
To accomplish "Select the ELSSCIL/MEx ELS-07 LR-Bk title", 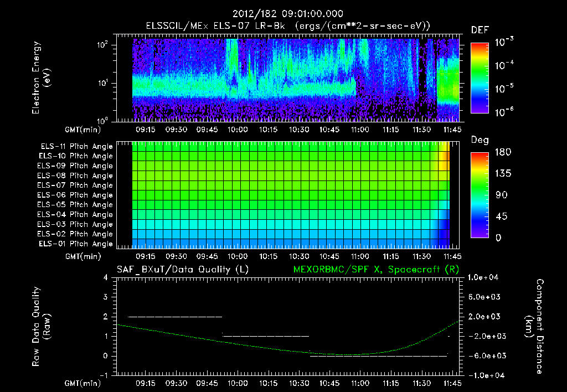I will point(215,25).
